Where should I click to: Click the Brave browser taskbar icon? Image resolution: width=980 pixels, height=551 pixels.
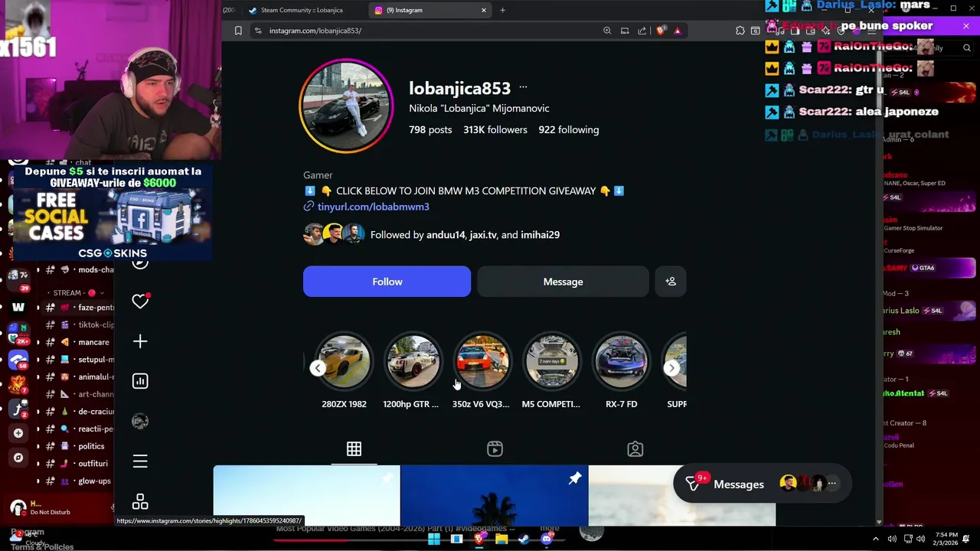pyautogui.click(x=479, y=539)
